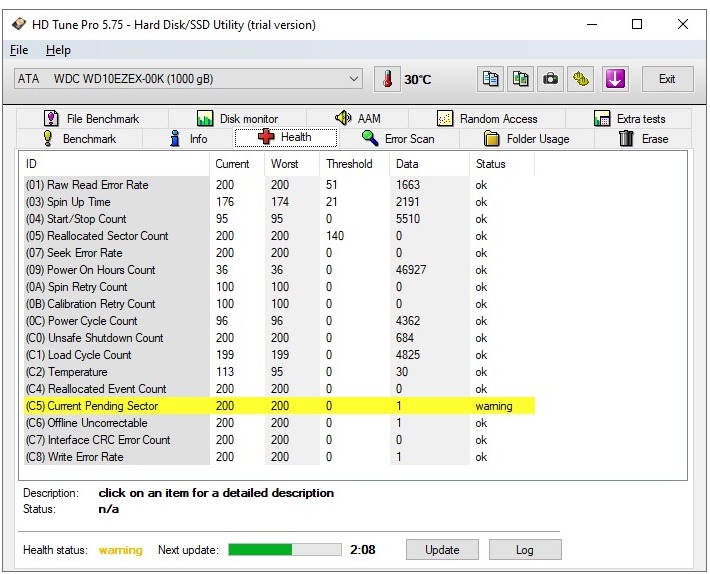Click the Data column header
This screenshot has height=574, width=710.
tap(430, 164)
